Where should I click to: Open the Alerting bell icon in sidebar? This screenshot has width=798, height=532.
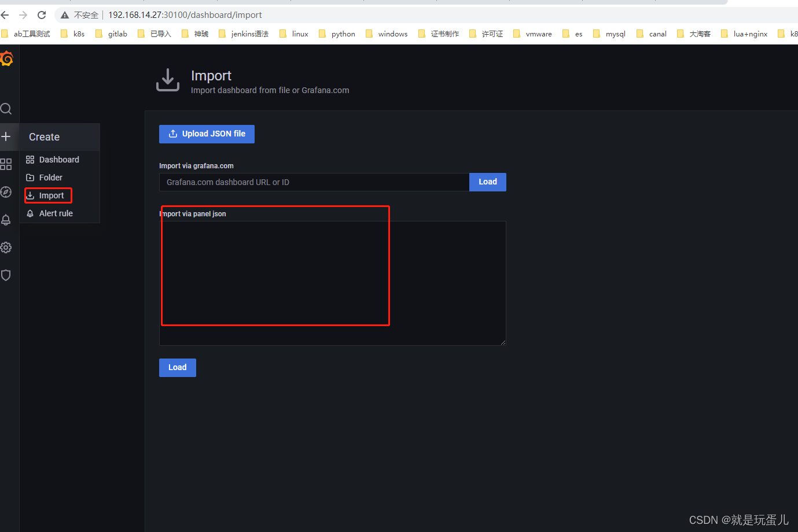6,220
